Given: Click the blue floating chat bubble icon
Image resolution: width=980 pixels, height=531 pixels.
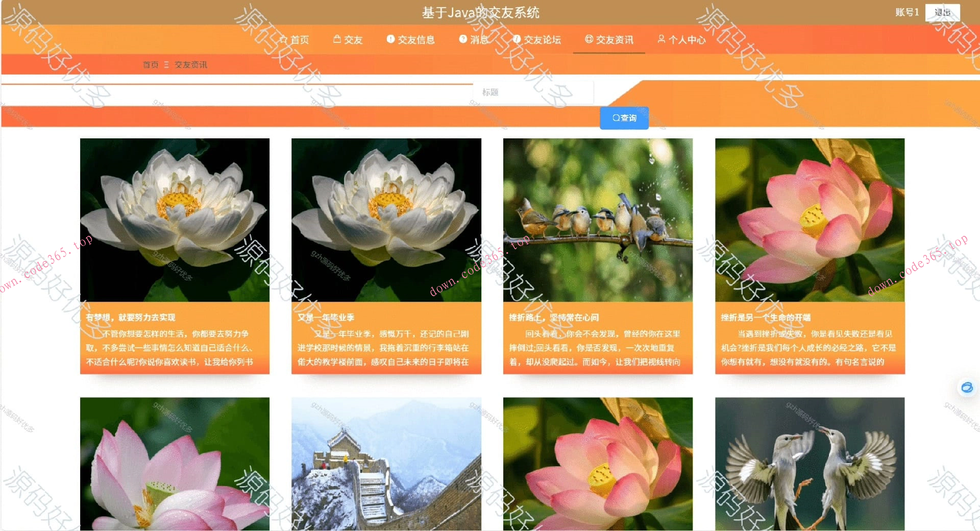Looking at the screenshot, I should (x=967, y=388).
